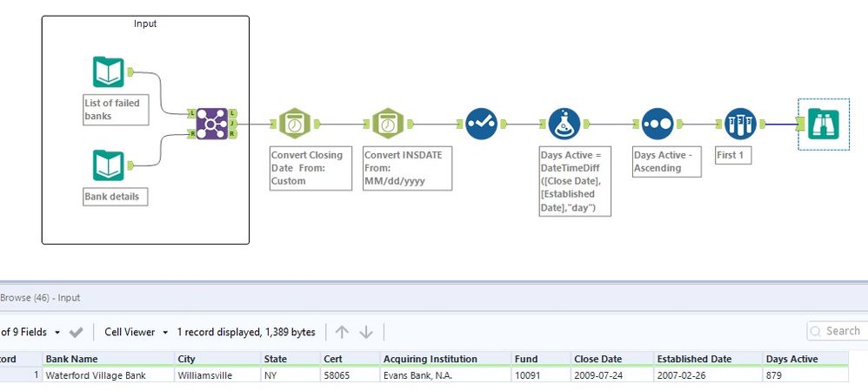The width and height of the screenshot is (868, 391).
Task: Select the 58065 Cert cell
Action: coord(350,375)
